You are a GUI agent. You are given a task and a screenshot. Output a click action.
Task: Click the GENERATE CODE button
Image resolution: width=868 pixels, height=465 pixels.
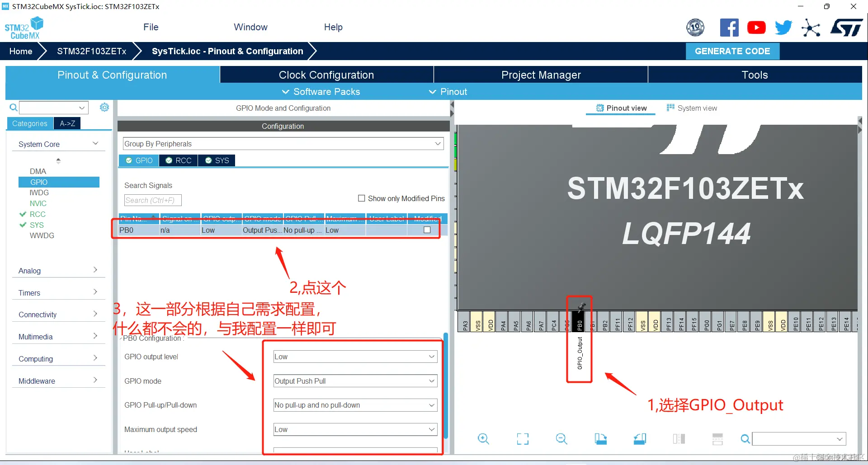point(732,51)
